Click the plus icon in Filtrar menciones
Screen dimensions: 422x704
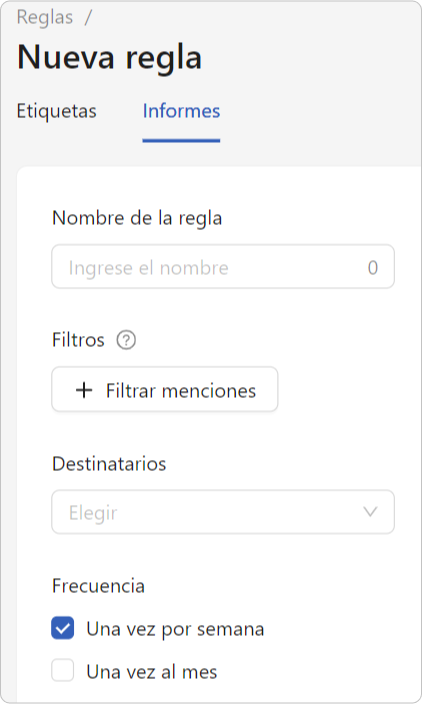pyautogui.click(x=84, y=390)
